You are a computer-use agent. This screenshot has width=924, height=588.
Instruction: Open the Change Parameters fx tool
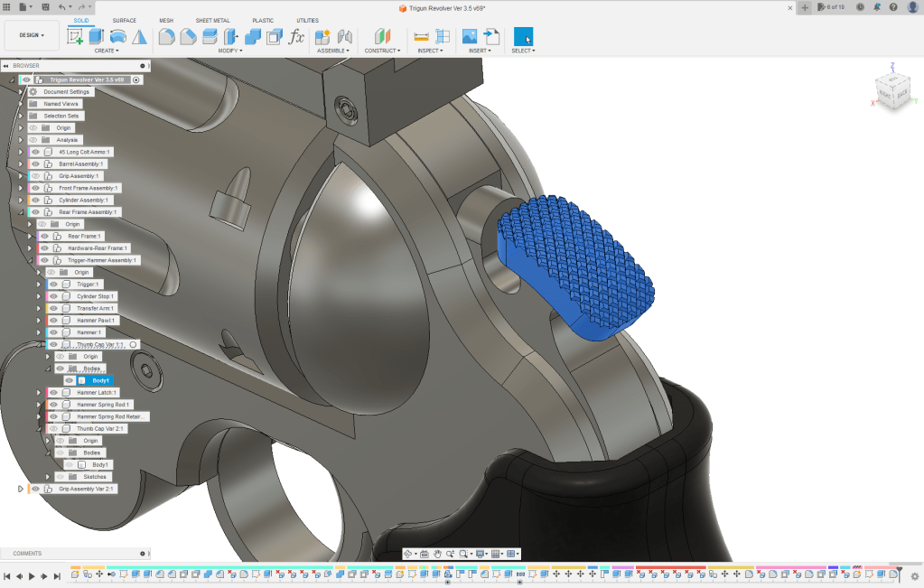pos(296,37)
